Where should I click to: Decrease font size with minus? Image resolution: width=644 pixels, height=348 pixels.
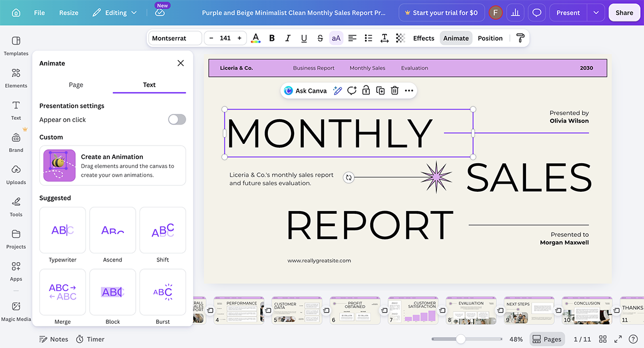[x=211, y=38]
